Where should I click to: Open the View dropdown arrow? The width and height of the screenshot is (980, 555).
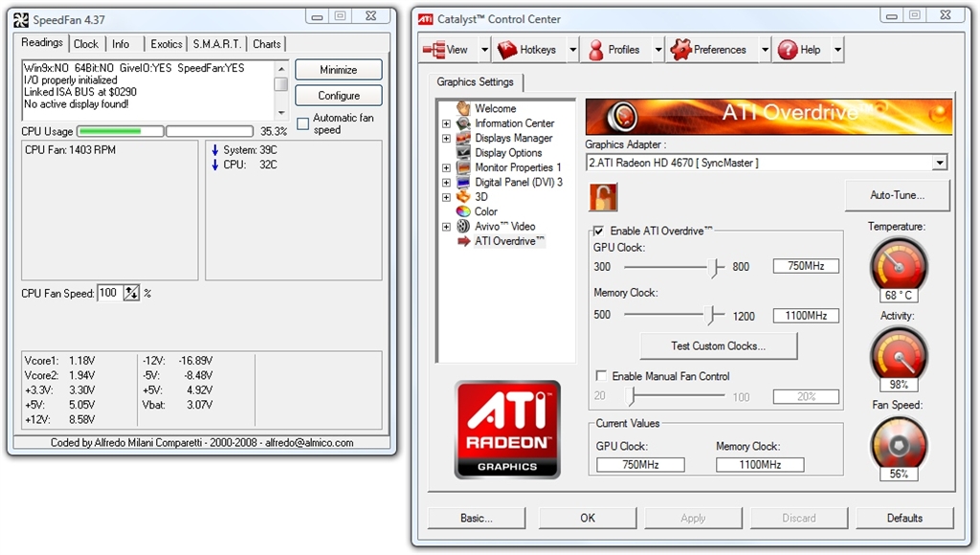484,50
